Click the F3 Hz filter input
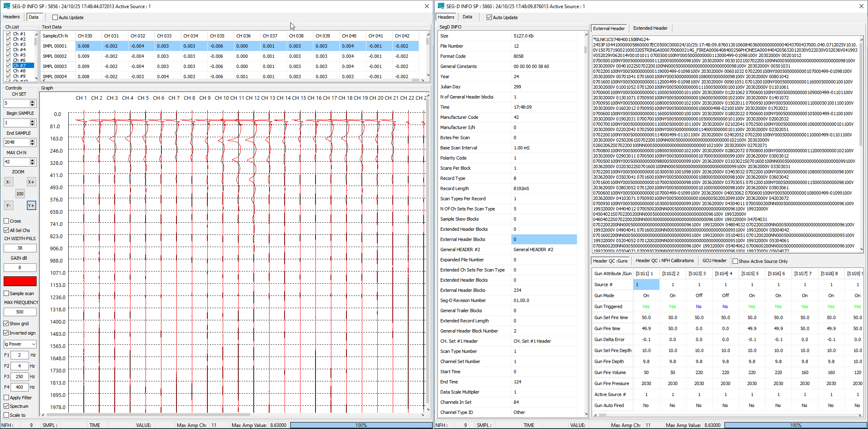The image size is (868, 429). pos(20,377)
